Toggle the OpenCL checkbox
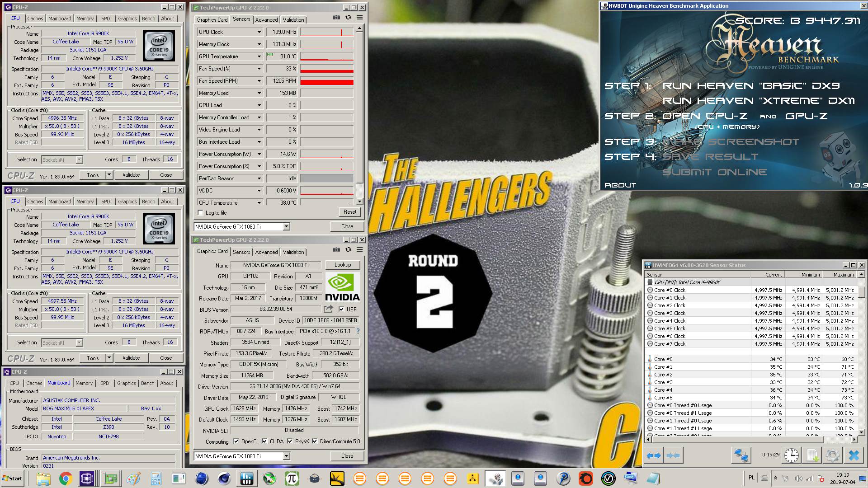Viewport: 868px width, 488px height. [x=236, y=441]
